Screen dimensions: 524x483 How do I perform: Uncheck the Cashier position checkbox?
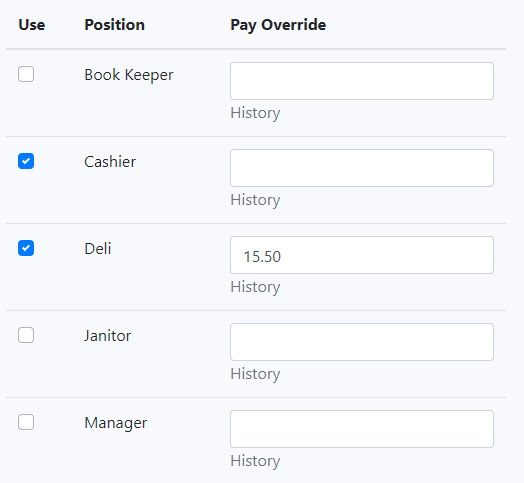[26, 161]
